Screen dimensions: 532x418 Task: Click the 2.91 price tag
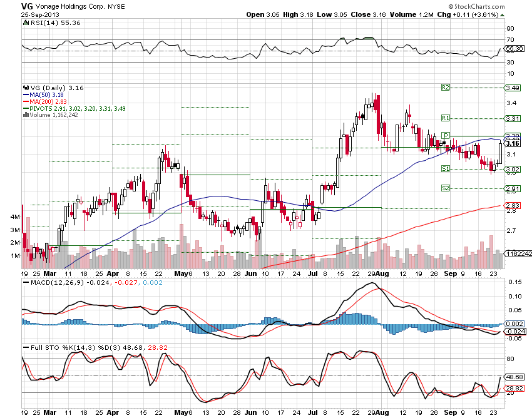click(513, 188)
